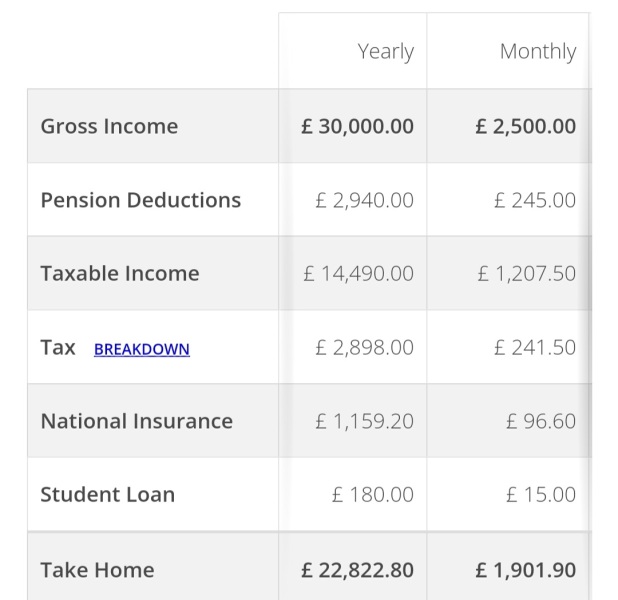
Task: Select the Monthly column header
Action: click(538, 52)
